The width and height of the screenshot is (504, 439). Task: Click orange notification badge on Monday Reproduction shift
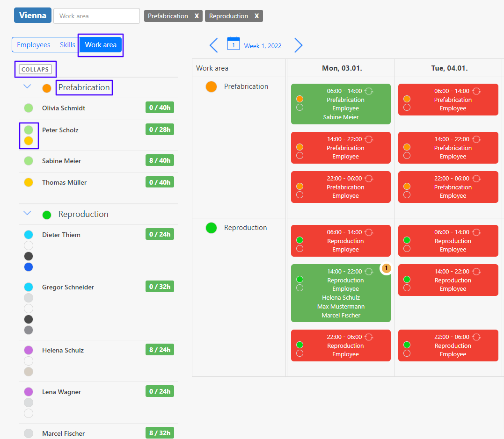[x=386, y=268]
